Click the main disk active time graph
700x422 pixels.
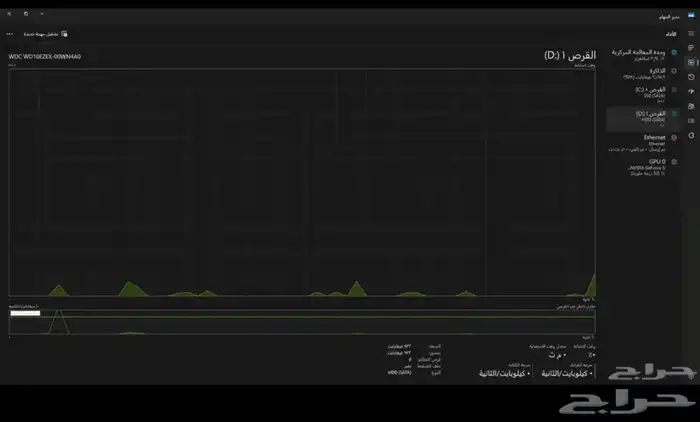pos(302,182)
